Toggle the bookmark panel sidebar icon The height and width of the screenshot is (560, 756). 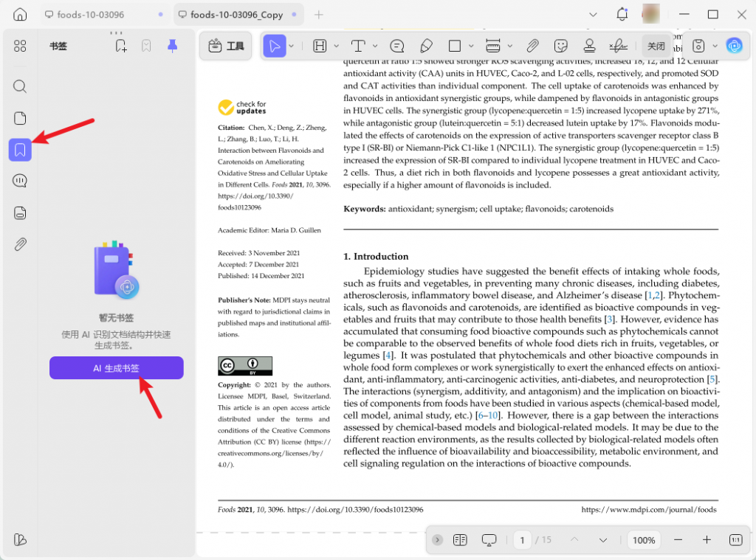pyautogui.click(x=20, y=150)
